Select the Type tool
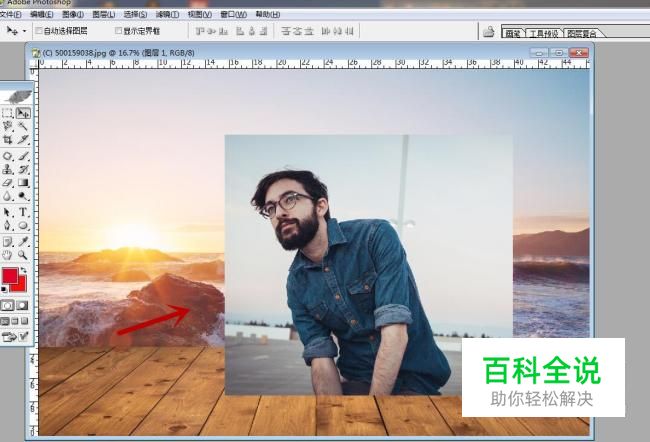Image resolution: width=650 pixels, height=442 pixels. click(23, 212)
